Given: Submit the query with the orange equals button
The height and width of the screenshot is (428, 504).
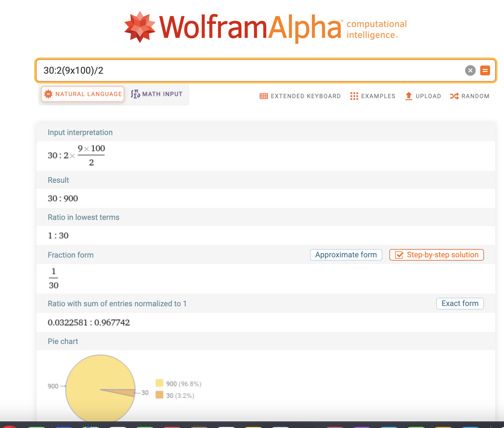Looking at the screenshot, I should [485, 70].
